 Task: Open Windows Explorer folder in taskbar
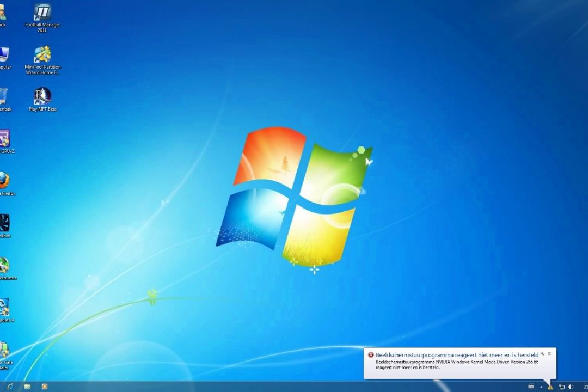pos(27,387)
